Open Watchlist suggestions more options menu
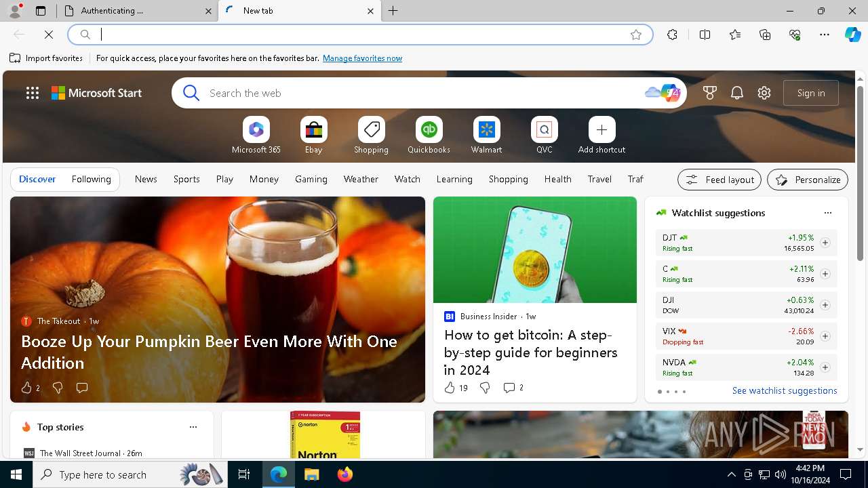 (x=827, y=213)
